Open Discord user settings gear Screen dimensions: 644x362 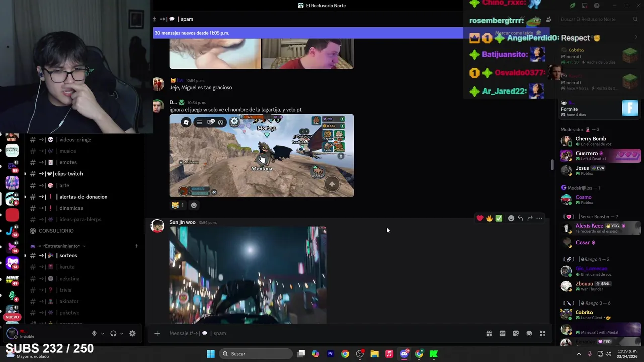(132, 333)
